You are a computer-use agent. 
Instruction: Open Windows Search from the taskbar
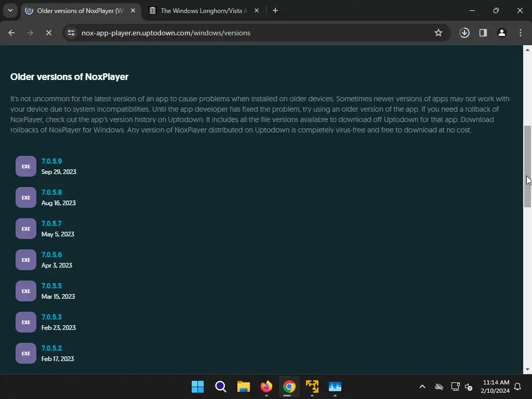click(220, 387)
